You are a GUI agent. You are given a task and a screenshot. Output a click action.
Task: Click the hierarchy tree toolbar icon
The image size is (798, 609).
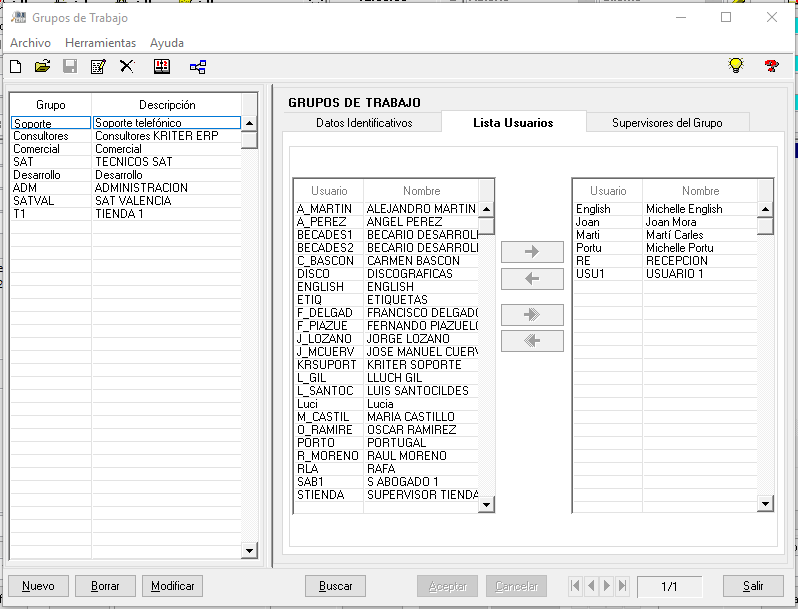tap(198, 67)
